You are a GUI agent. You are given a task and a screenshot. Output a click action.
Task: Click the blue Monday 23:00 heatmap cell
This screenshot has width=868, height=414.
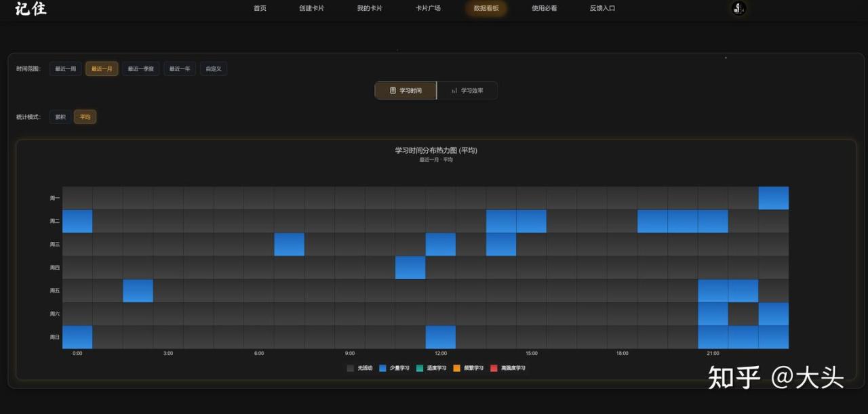[x=773, y=198]
